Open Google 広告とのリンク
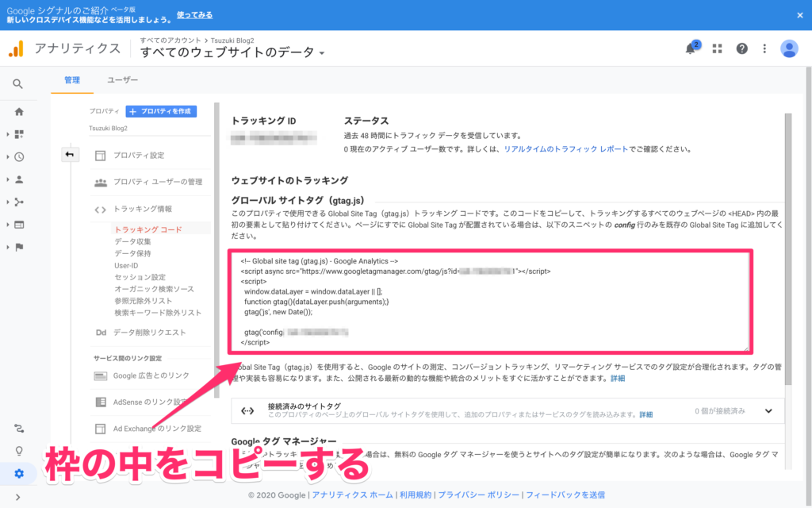Viewport: 812px width, 508px height. 151,375
